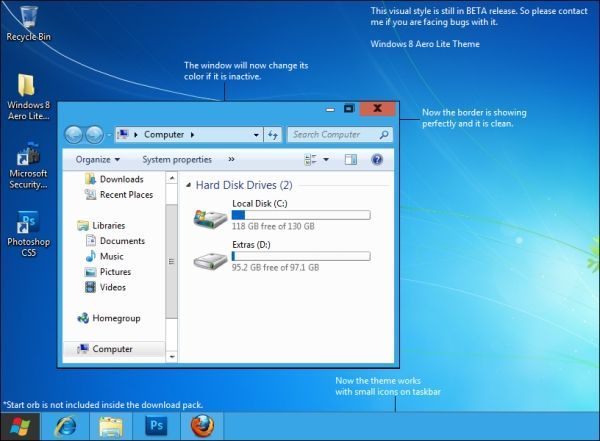Go forward with the Explorer Forward arrow
This screenshot has height=441, width=600.
[x=94, y=135]
